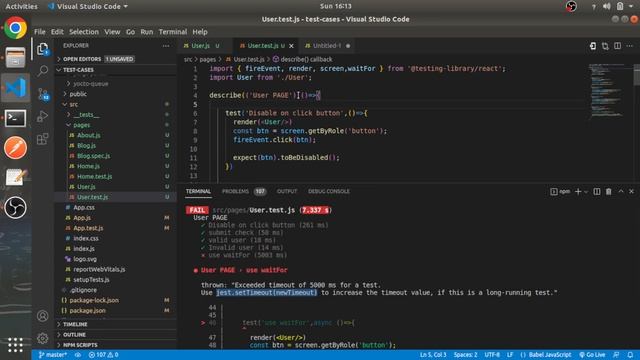Close the terminal panel
Viewport: 640px width, 360px height.
pos(631,191)
